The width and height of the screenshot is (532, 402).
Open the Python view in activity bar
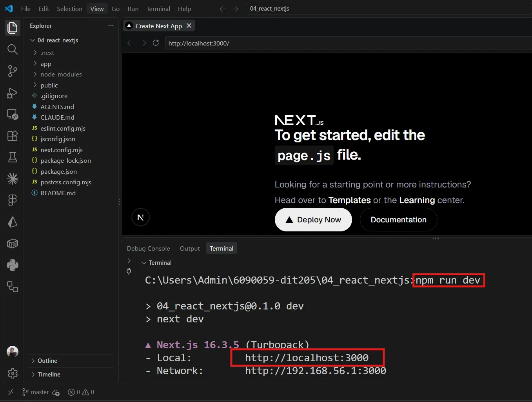coord(13,265)
